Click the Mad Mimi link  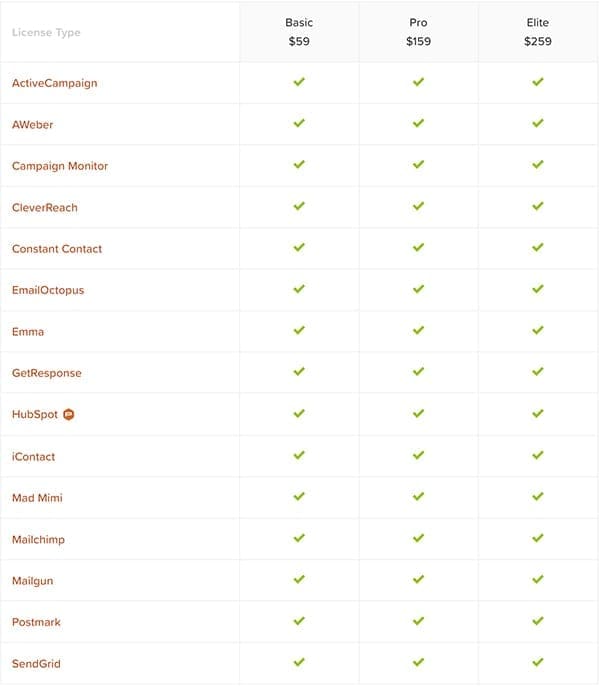pyautogui.click(x=37, y=497)
